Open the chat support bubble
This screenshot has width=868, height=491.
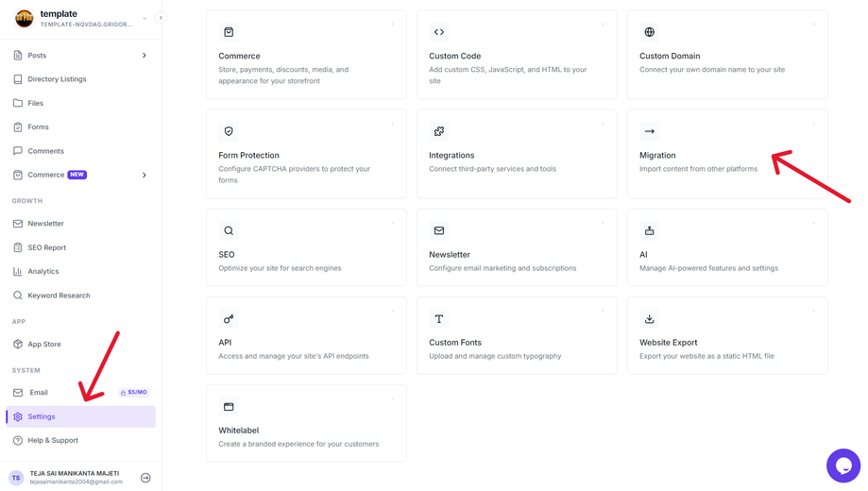click(x=843, y=466)
